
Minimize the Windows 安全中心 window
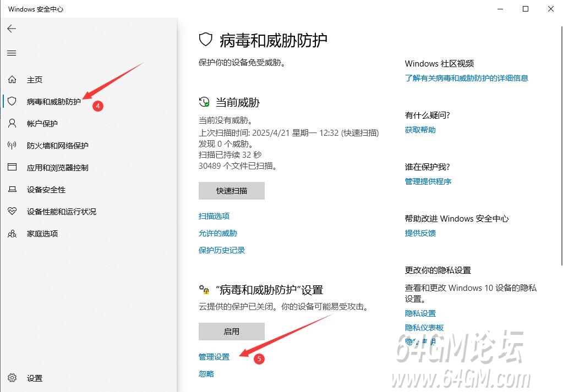[500, 9]
